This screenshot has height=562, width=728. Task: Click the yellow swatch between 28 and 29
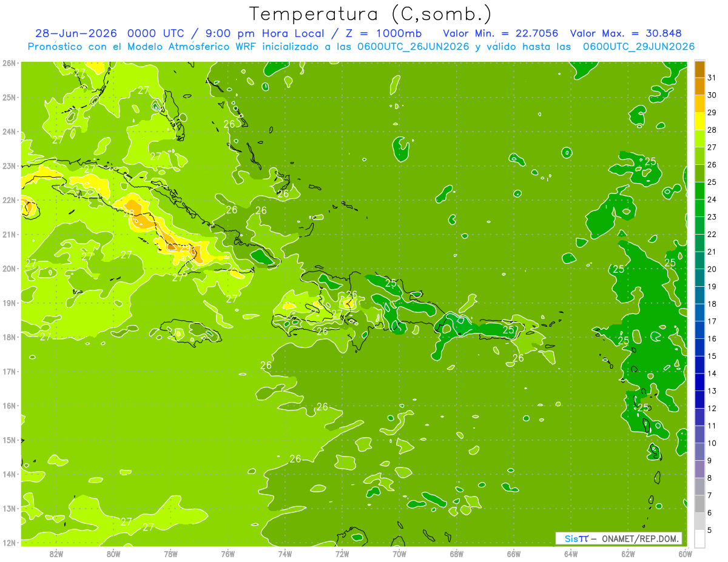point(699,121)
